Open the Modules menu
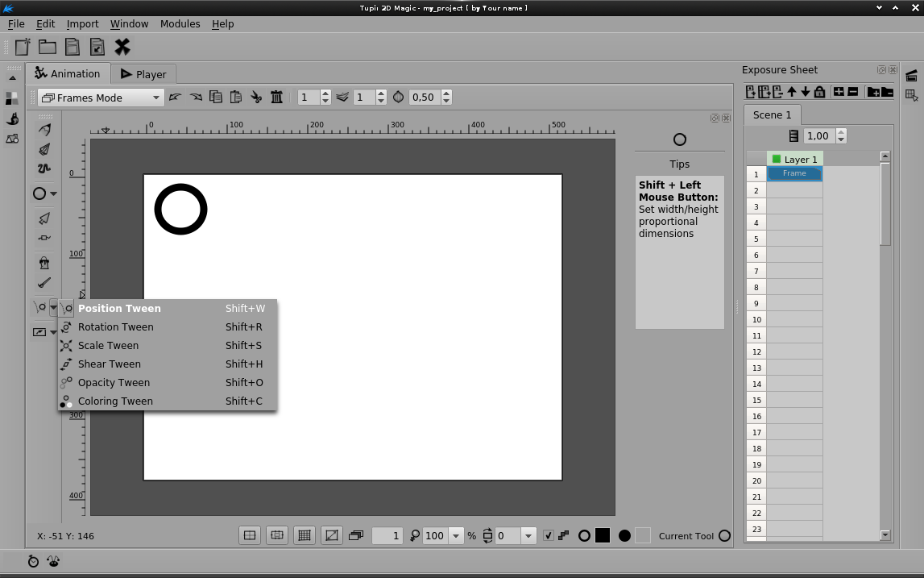This screenshot has height=578, width=924. 180,23
